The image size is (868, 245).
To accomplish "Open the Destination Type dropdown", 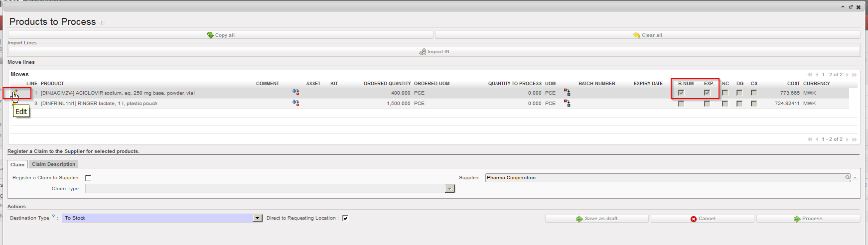I will [257, 218].
